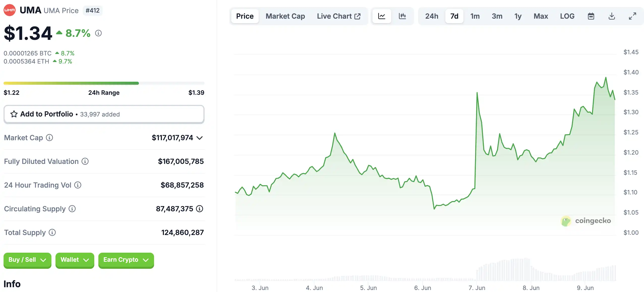The height and width of the screenshot is (292, 644).
Task: Click the Circulating Supply value info icon
Action: click(x=199, y=209)
